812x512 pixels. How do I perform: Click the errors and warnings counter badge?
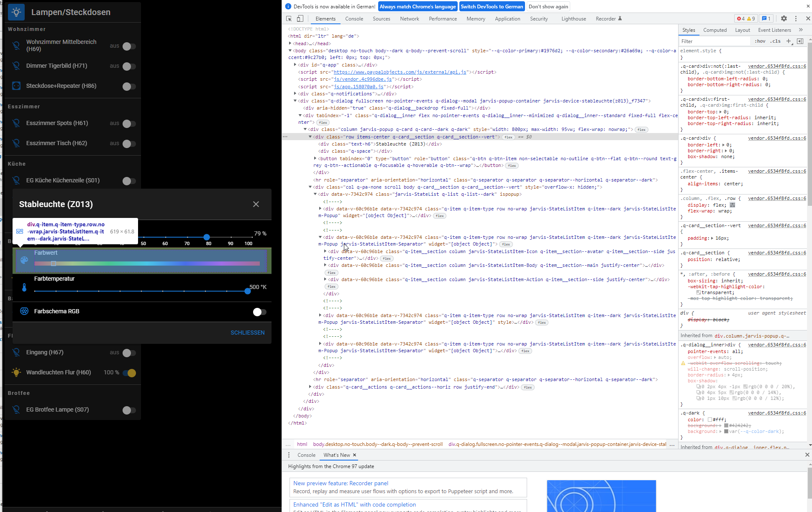(x=746, y=19)
